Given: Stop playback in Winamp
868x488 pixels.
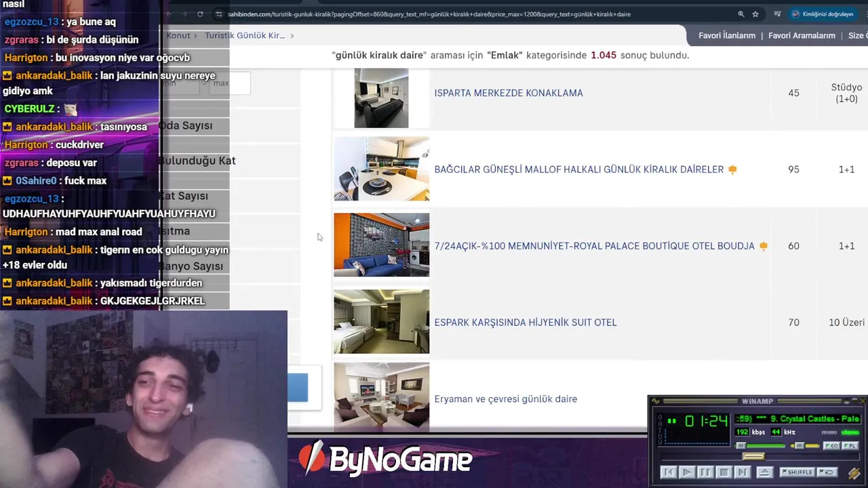Looking at the screenshot, I should tap(724, 472).
